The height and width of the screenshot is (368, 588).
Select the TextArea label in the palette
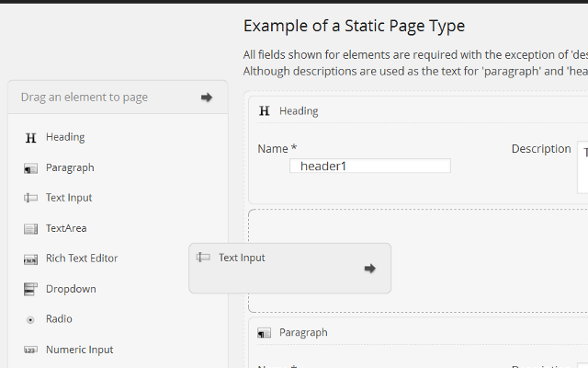point(66,228)
